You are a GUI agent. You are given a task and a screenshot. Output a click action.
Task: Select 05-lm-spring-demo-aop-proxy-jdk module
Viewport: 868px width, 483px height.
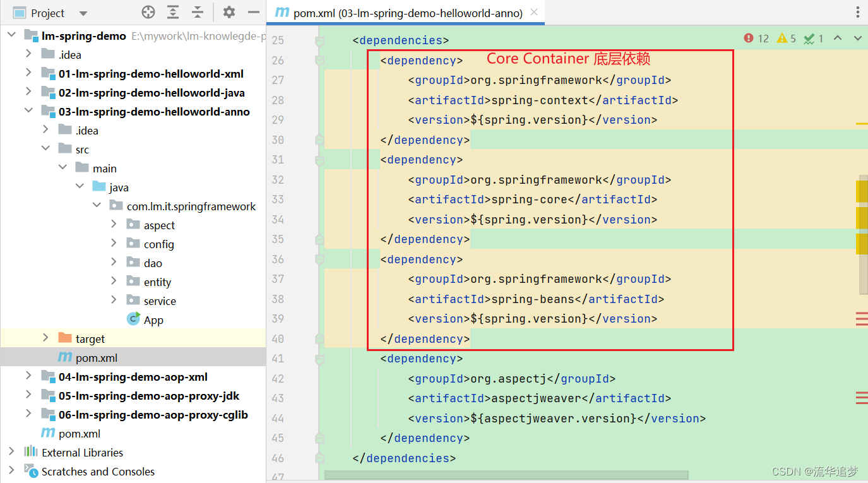[x=149, y=396]
